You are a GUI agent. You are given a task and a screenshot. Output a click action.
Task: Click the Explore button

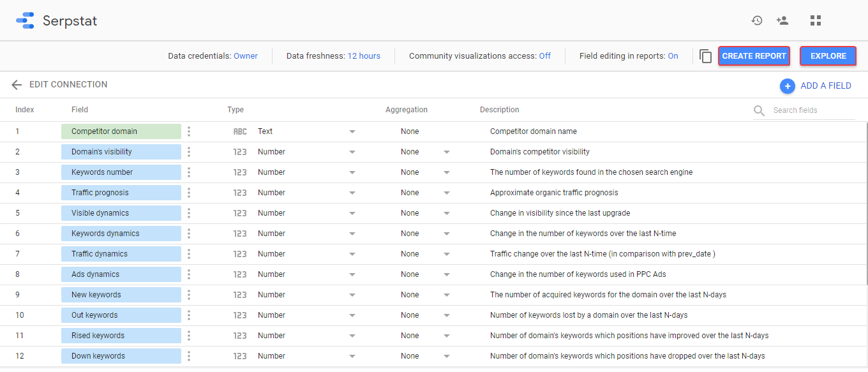828,56
